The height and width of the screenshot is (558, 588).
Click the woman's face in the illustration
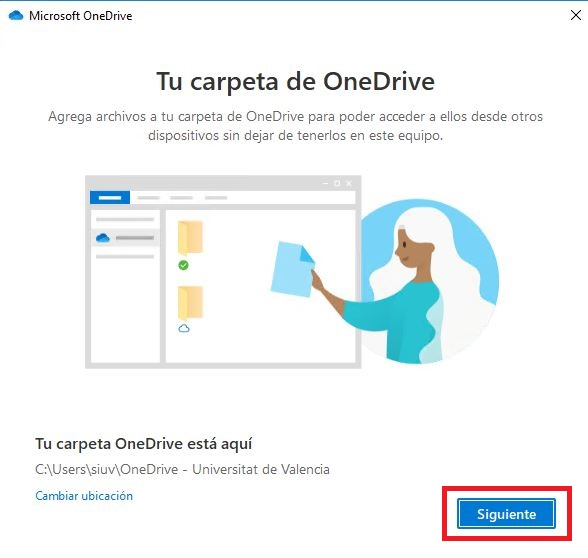click(x=411, y=248)
